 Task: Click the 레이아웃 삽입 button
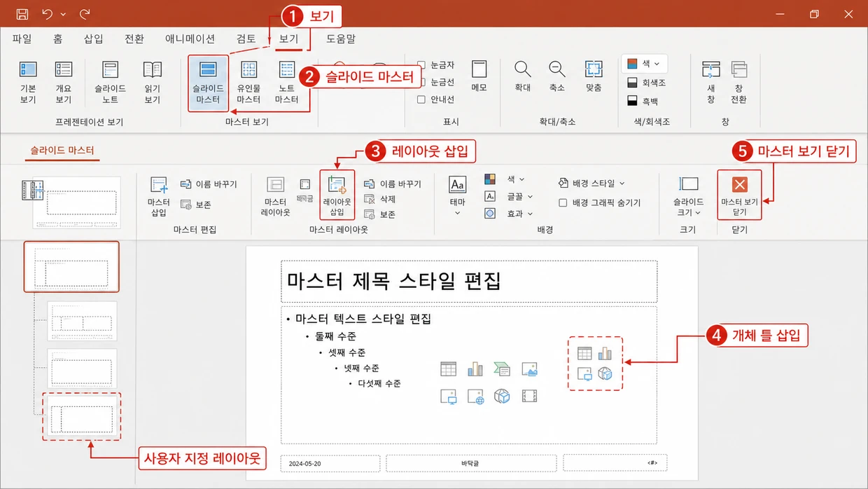point(337,195)
